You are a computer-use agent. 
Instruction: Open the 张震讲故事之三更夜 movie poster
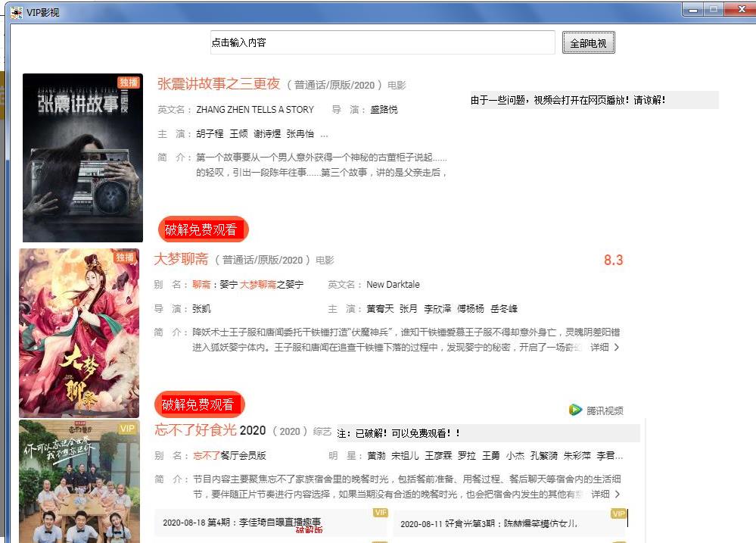pos(83,158)
